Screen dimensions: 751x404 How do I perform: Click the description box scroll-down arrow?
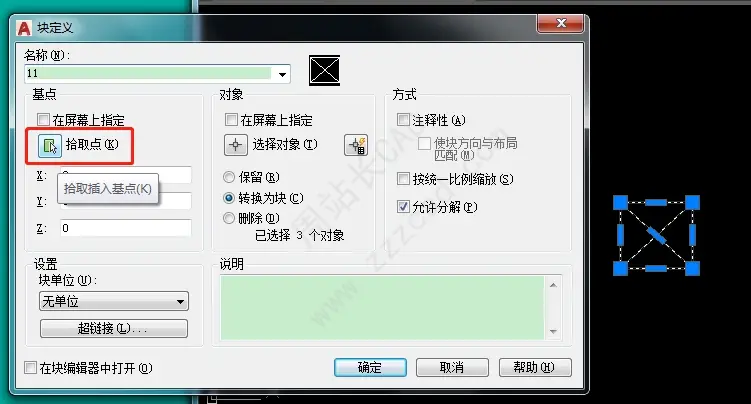tap(553, 331)
